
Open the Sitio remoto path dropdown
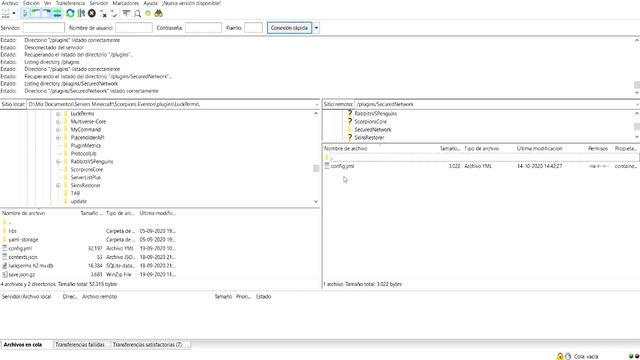[x=637, y=104]
